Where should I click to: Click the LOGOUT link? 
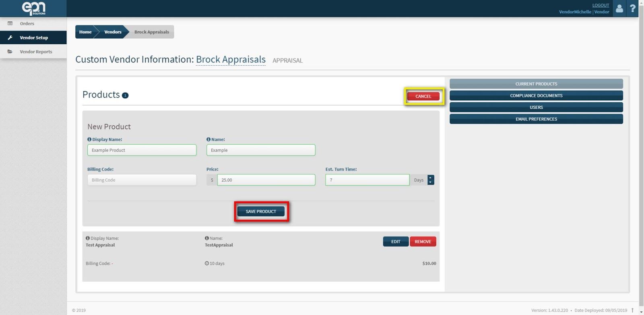click(601, 5)
